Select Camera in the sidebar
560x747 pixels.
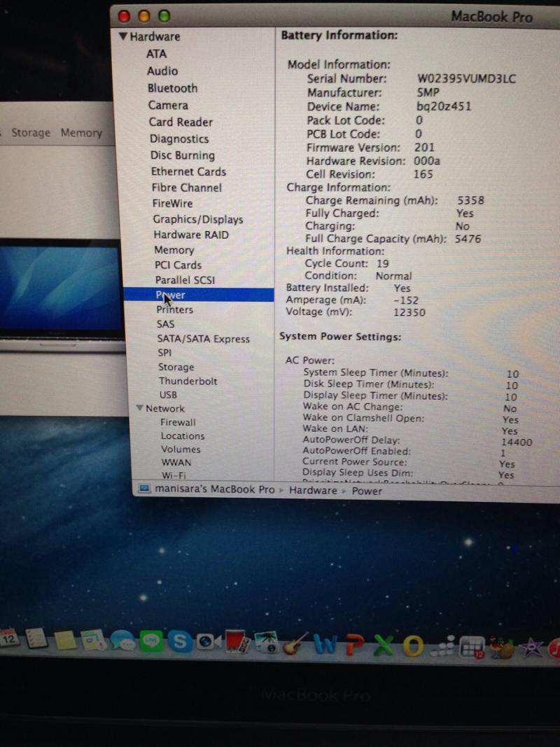(x=168, y=105)
